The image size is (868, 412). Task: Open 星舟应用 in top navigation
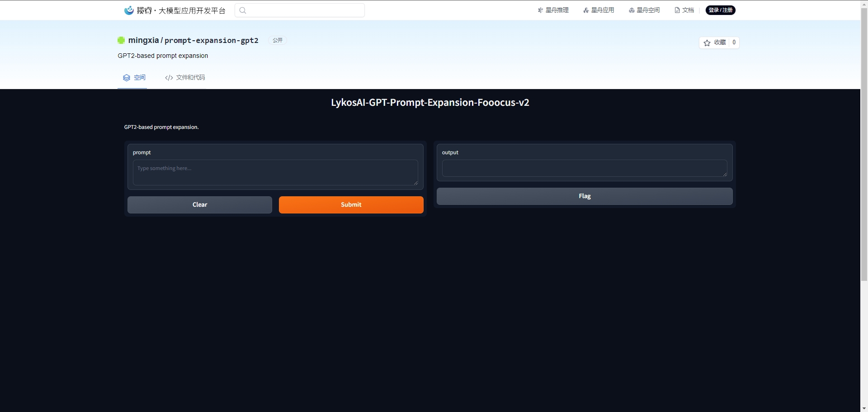599,10
